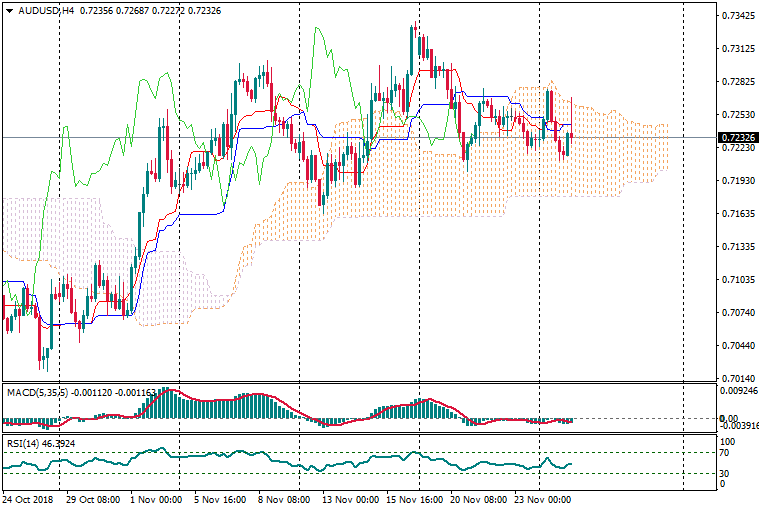Click the 24 Oct 2018 date label
Viewport: 759px width, 511px height.
[x=28, y=498]
